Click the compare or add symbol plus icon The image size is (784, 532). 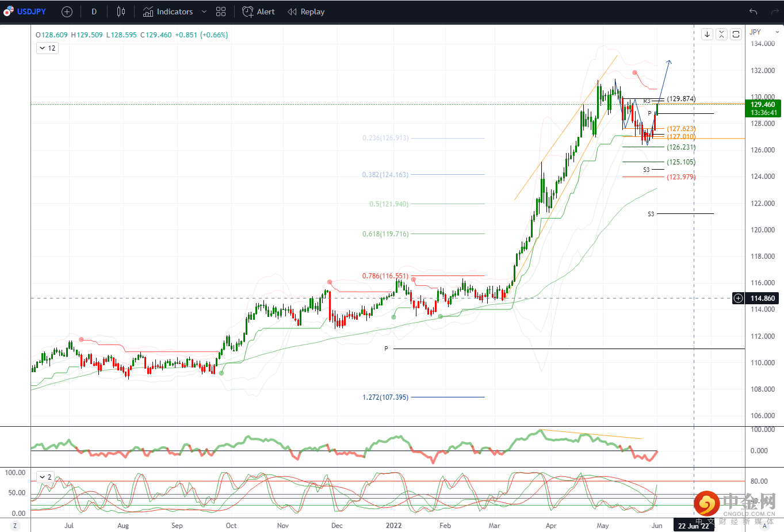tap(67, 12)
